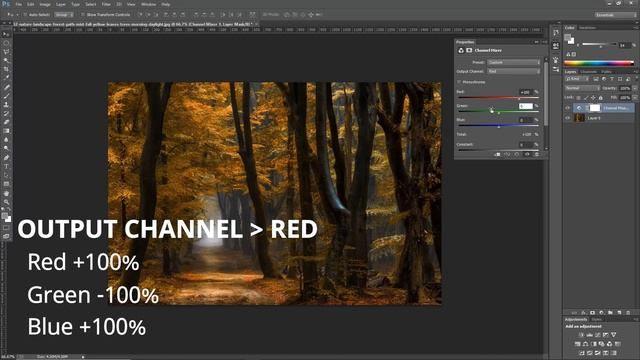Click the Green percentage input field

pyautogui.click(x=526, y=106)
